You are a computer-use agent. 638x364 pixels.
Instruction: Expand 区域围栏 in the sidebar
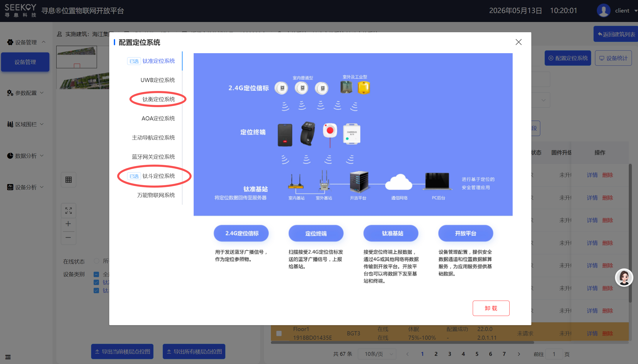(26, 124)
